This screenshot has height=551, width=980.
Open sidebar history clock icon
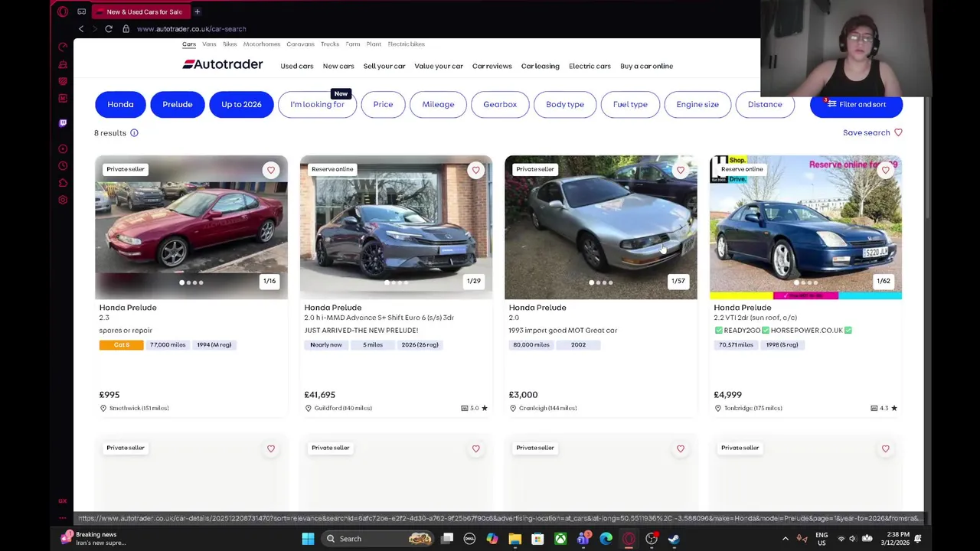pyautogui.click(x=63, y=166)
